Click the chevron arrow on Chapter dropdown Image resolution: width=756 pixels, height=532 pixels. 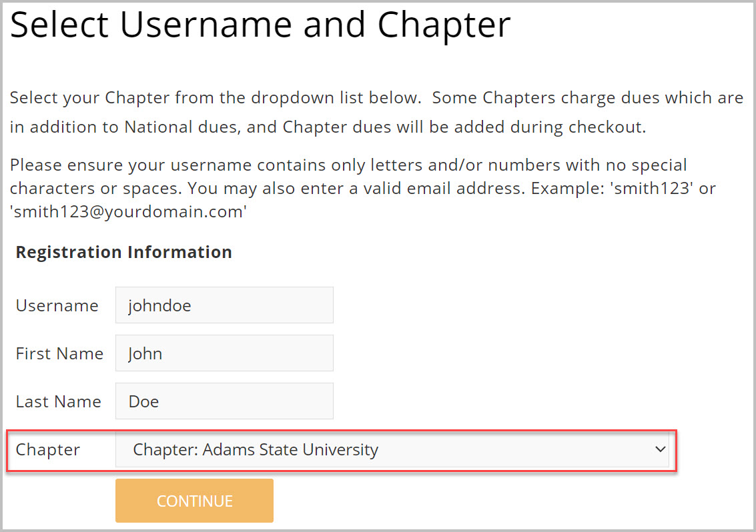[x=661, y=449]
